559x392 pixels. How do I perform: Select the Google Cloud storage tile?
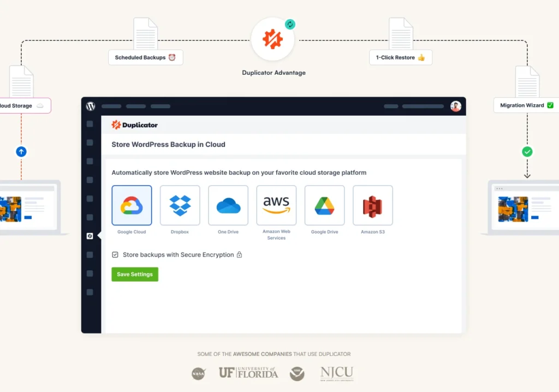132,205
